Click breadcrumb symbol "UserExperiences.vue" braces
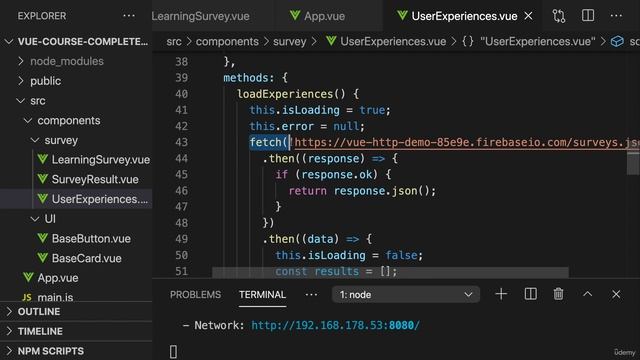The image size is (640, 360). 529,42
